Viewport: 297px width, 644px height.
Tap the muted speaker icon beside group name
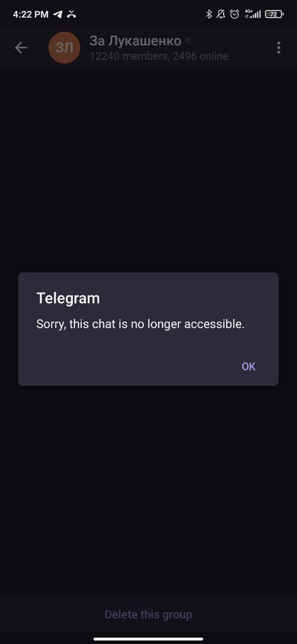point(189,41)
